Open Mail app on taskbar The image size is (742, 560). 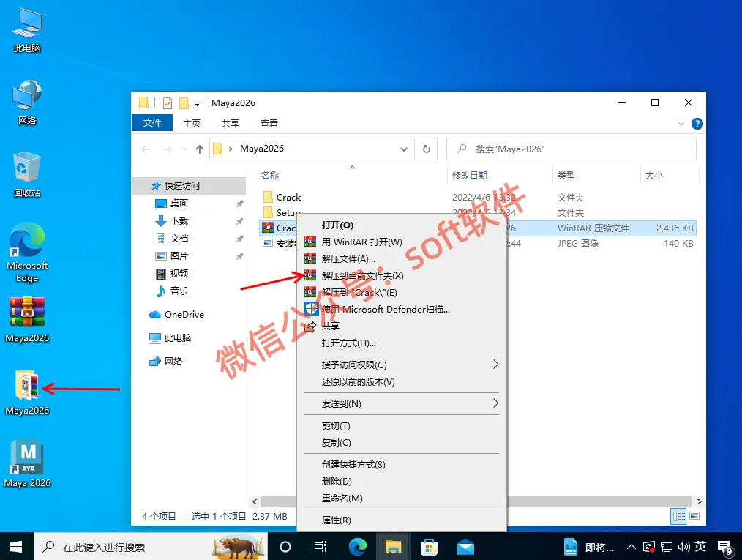[465, 547]
